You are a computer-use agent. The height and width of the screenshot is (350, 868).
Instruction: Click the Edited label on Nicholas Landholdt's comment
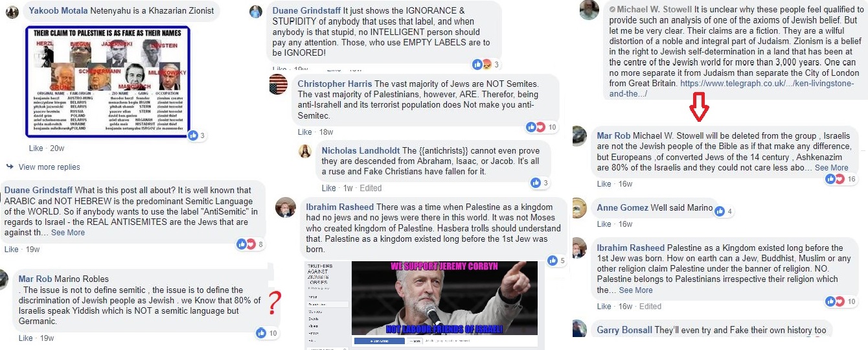point(371,188)
